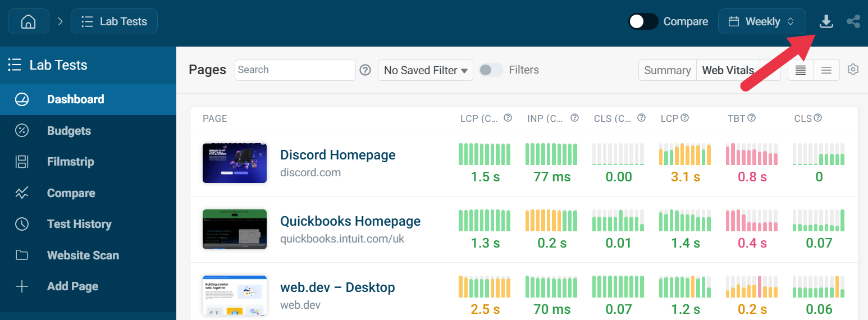The image size is (868, 320).
Task: Click web.dev's 70 ms INP value
Action: (552, 309)
